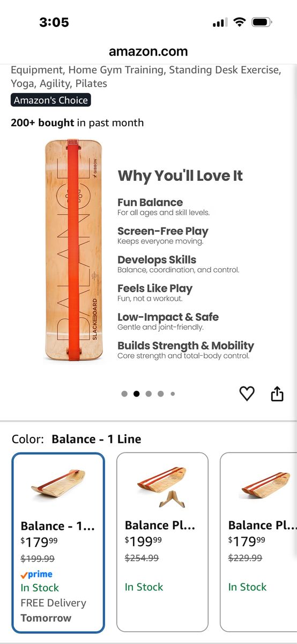Select last small carousel dot
This screenshot has width=297, height=644.
173,394
